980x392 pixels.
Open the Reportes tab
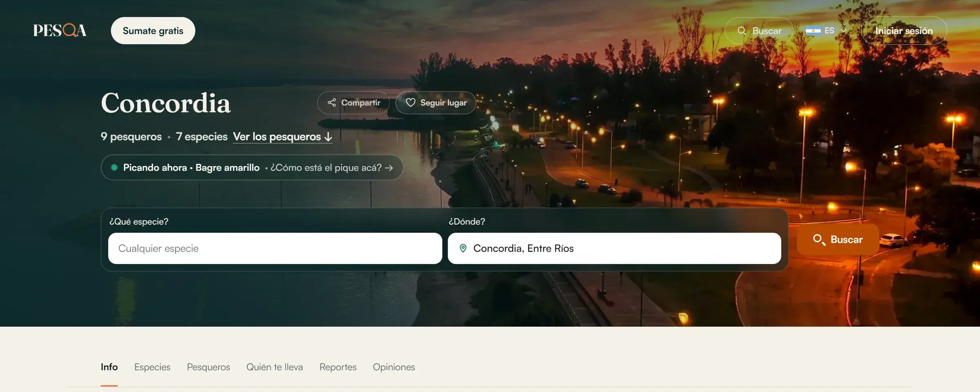point(338,367)
